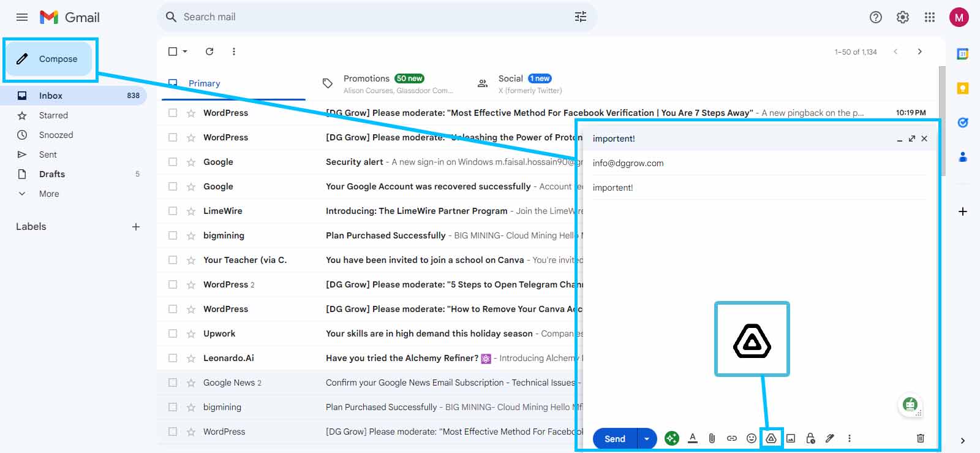Open the Google apps grid
This screenshot has width=980, height=453.
930,17
